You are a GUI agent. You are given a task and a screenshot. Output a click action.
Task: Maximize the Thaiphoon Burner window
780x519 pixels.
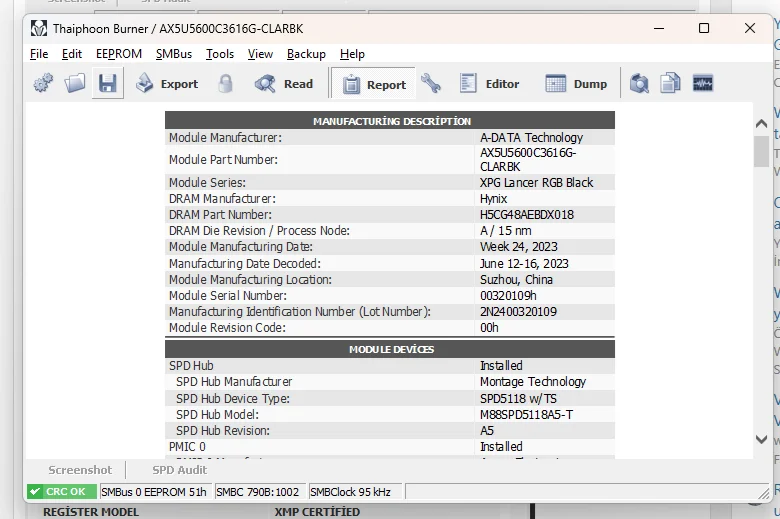click(704, 28)
